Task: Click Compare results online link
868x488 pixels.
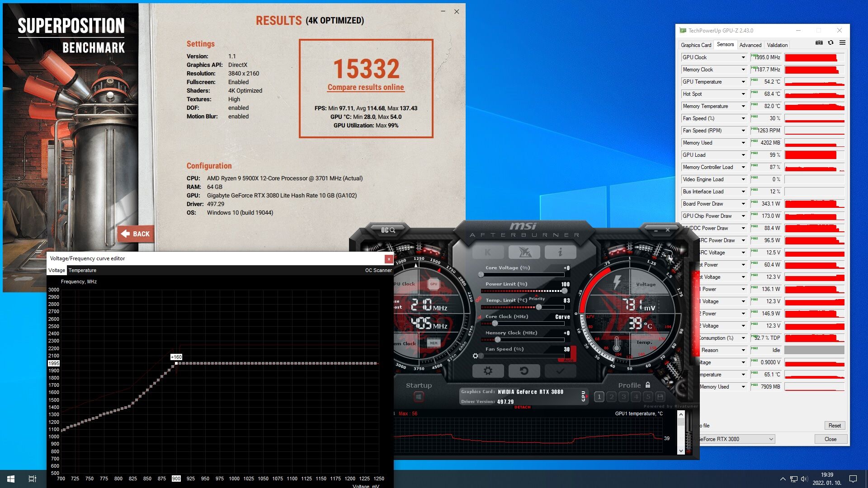Action: (x=366, y=87)
